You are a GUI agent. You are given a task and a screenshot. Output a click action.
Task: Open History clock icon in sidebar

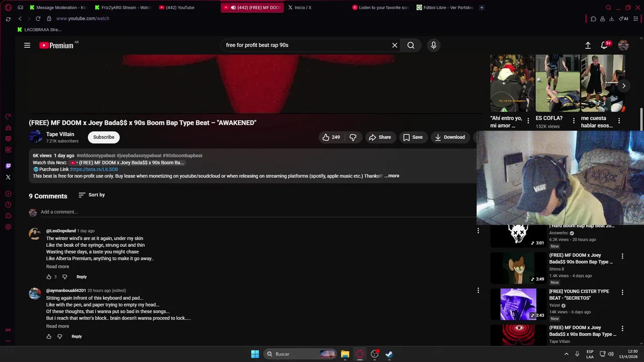8,205
